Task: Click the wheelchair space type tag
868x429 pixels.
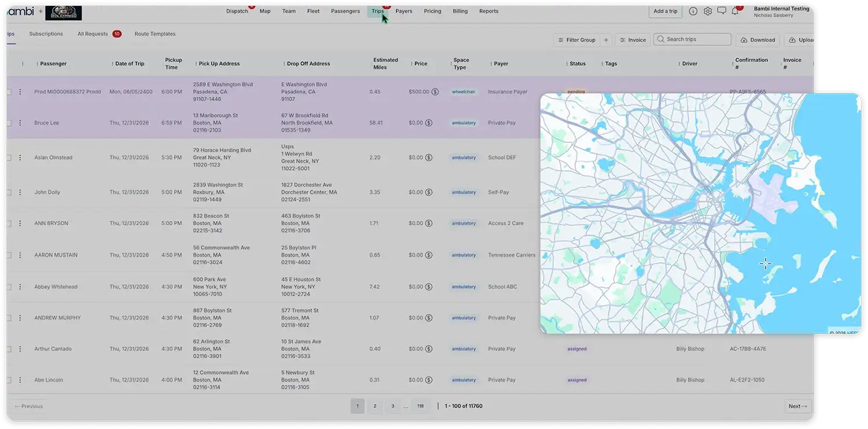Action: pyautogui.click(x=464, y=91)
